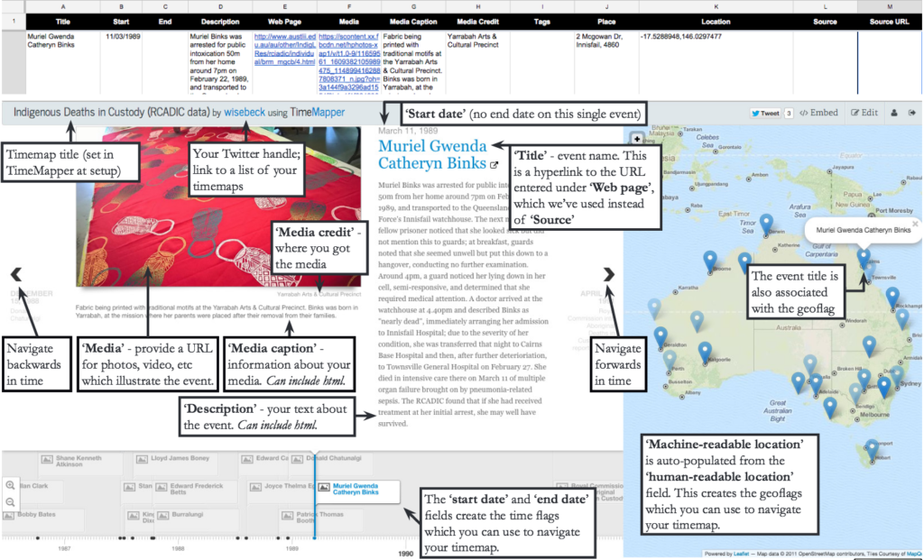Click the sign-out arrow icon at top right
924x560 pixels.
[x=914, y=114]
